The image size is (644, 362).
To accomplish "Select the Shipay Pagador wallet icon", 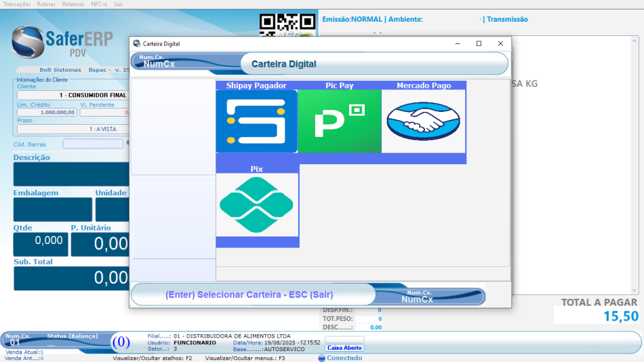I will coord(256,121).
